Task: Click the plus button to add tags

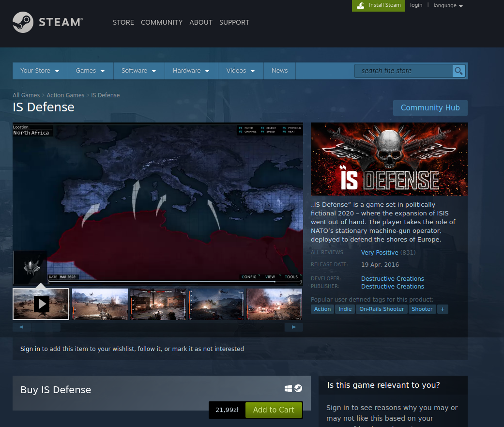Action: [442, 309]
